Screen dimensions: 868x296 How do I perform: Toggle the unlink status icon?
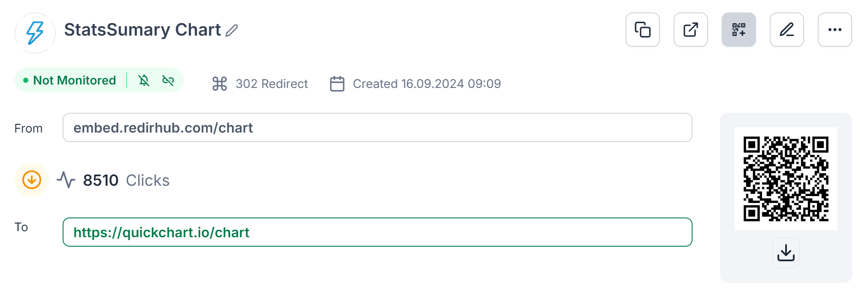click(x=168, y=80)
